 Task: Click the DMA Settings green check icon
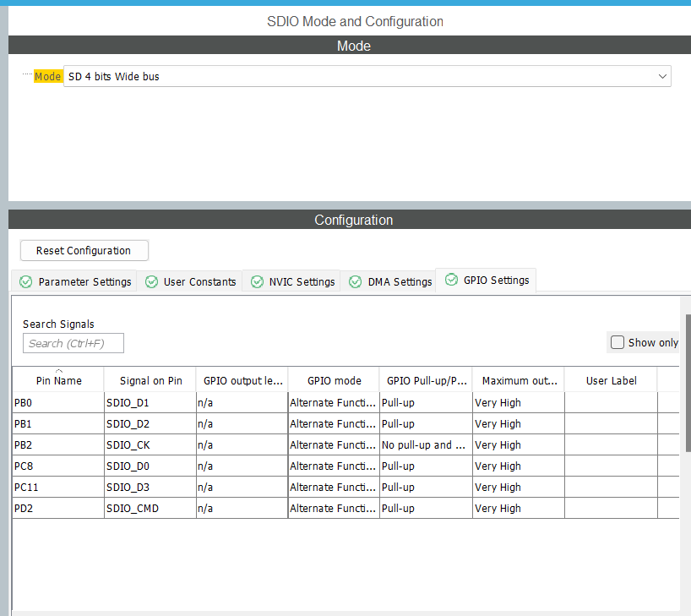(x=356, y=281)
